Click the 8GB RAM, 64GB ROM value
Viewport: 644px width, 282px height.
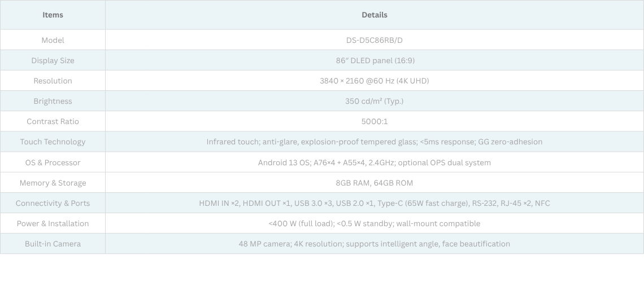click(x=375, y=183)
